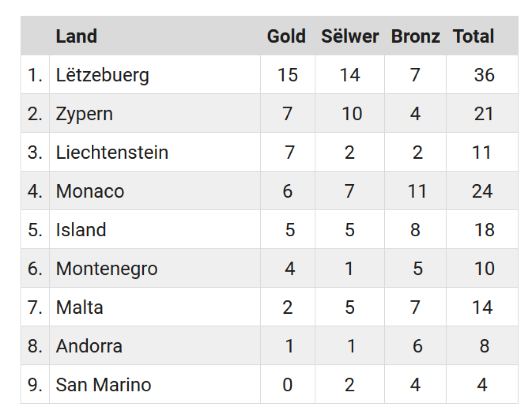
Task: Click the Land column header
Action: tap(76, 36)
